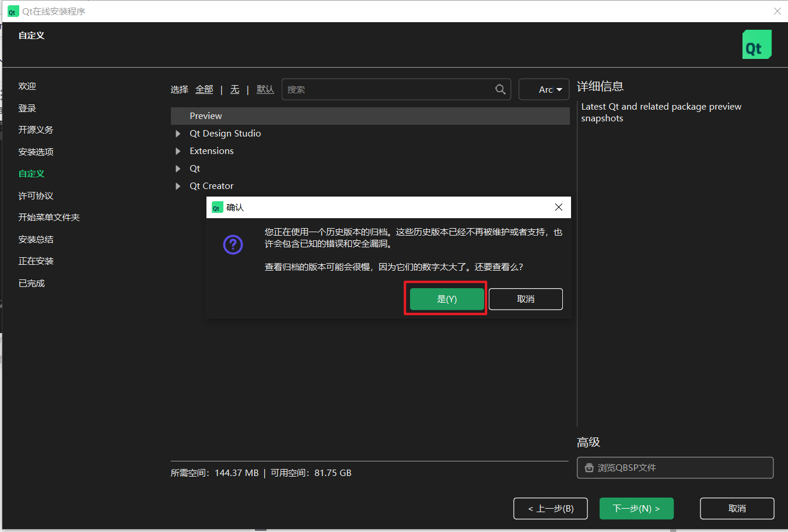Click 取消 in the confirm dialog
Viewport: 788px width, 532px height.
coord(526,299)
